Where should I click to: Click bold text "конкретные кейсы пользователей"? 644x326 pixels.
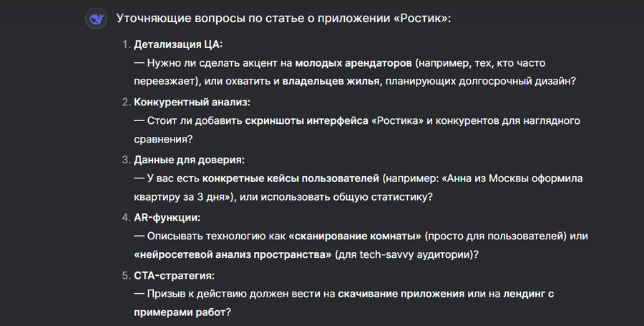pos(291,178)
